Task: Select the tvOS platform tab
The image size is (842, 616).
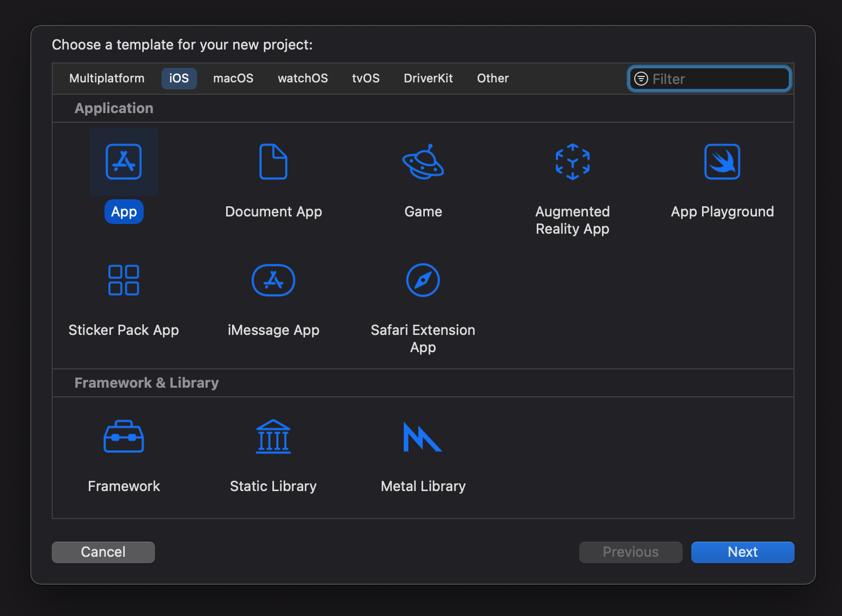Action: click(366, 79)
